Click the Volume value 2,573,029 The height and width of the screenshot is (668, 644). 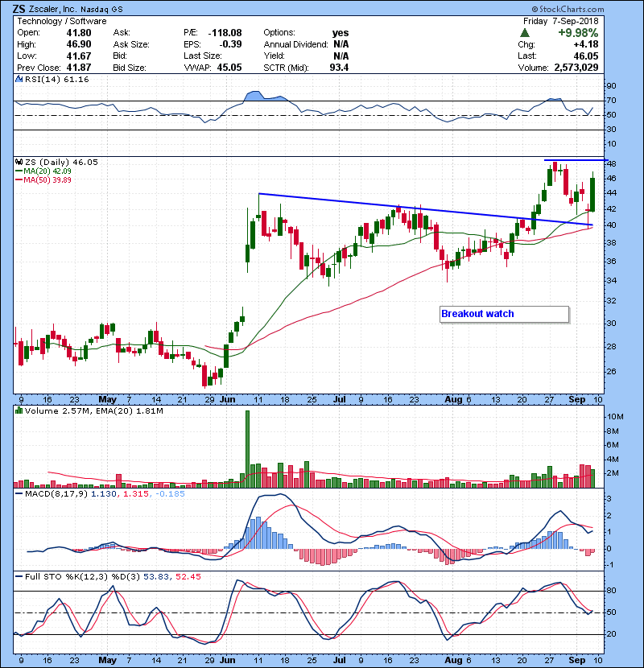pyautogui.click(x=576, y=68)
